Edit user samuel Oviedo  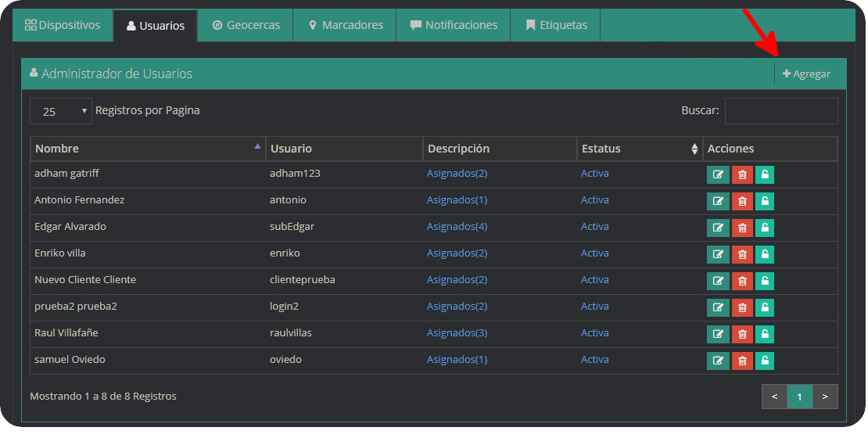[x=718, y=361]
